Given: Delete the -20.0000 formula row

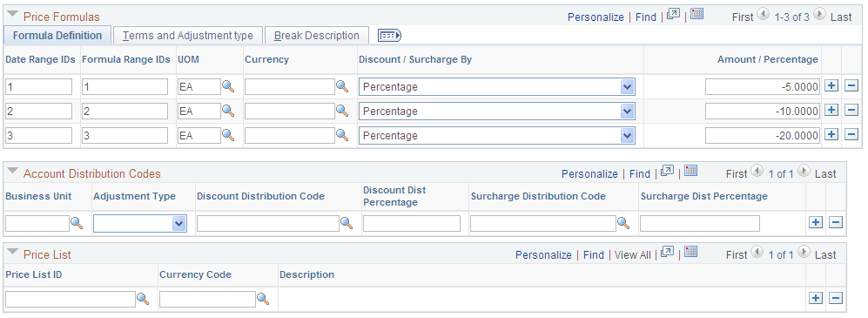Looking at the screenshot, I should point(852,135).
